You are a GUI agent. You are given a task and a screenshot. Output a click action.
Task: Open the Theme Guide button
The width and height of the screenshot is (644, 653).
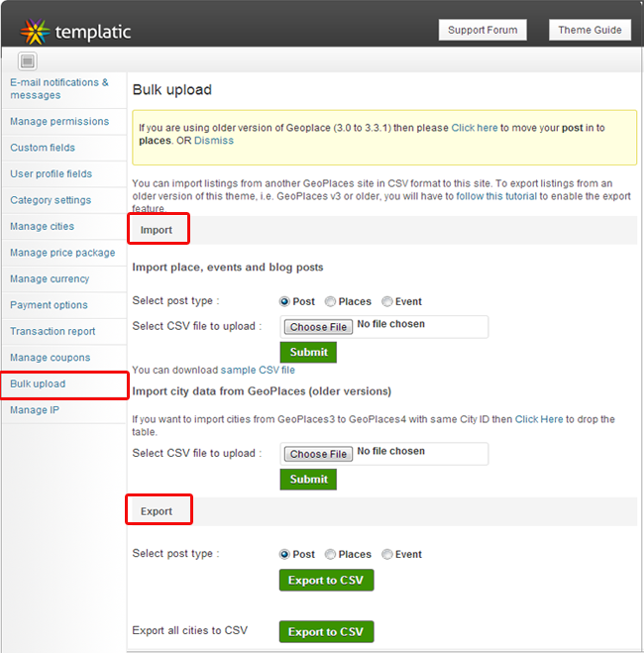point(590,30)
